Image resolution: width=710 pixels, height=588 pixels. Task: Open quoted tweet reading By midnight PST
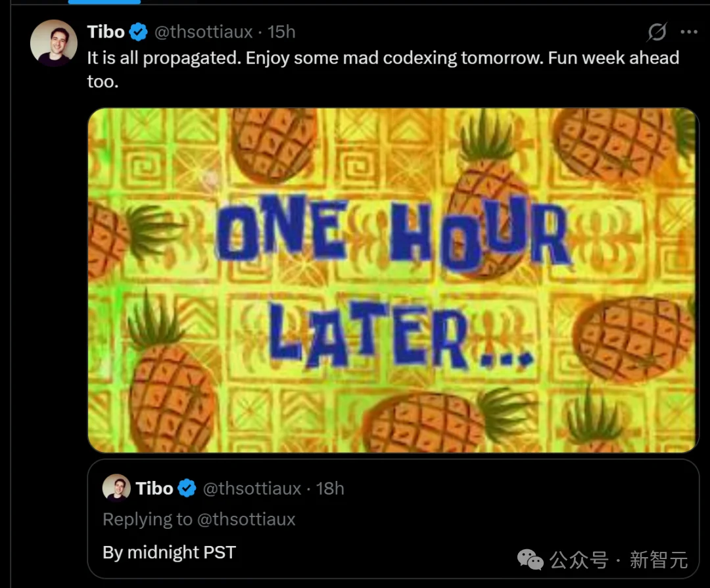[x=393, y=519]
